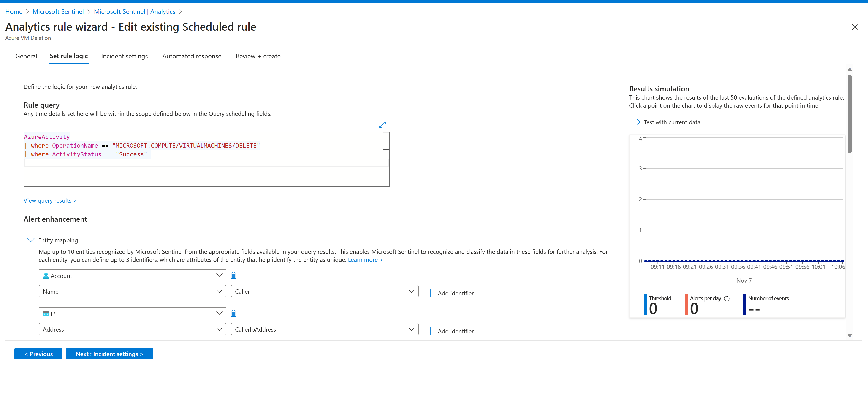
Task: Switch to the General tab
Action: tap(26, 56)
